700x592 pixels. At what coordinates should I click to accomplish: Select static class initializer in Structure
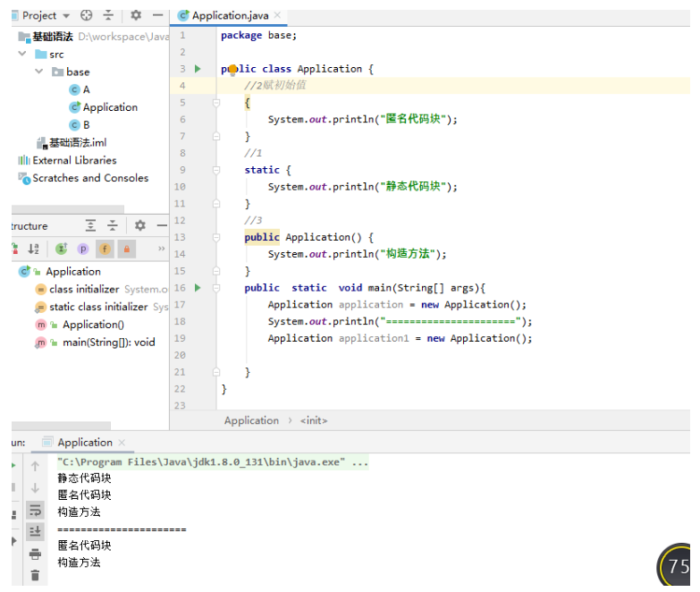pos(98,307)
